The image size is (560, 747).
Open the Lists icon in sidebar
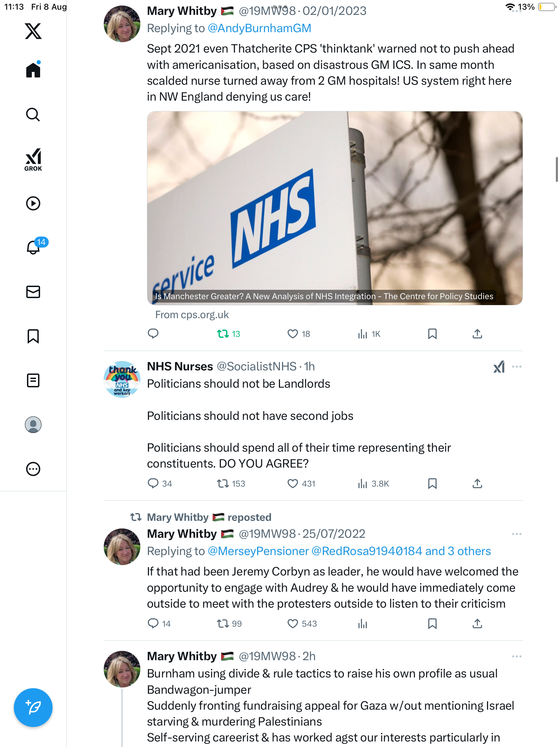[33, 380]
